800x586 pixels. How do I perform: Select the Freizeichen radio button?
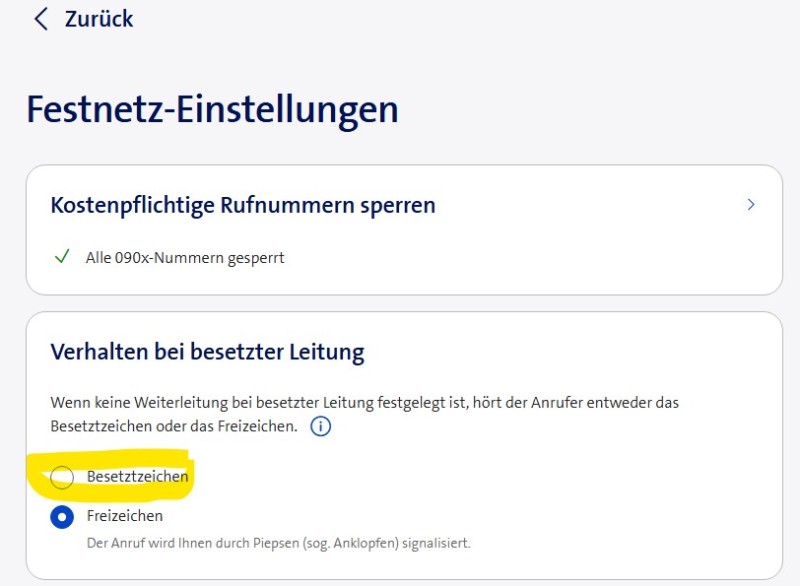point(62,517)
